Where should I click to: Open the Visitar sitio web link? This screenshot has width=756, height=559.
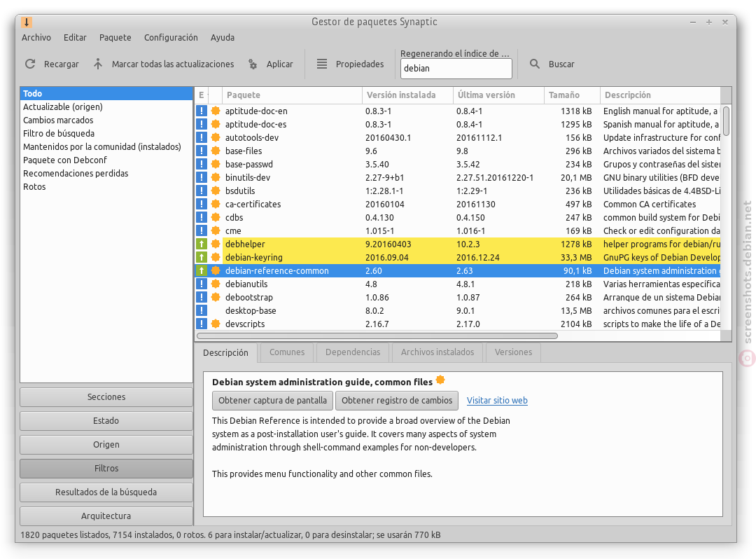[497, 400]
